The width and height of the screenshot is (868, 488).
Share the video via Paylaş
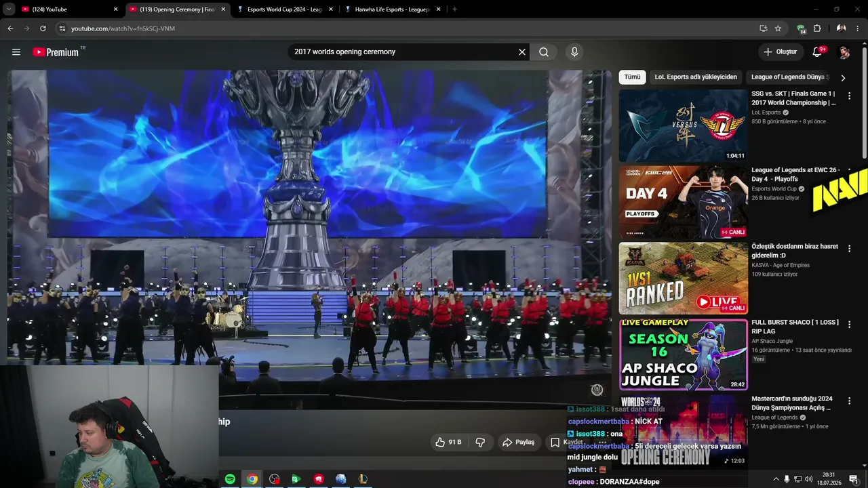click(519, 442)
